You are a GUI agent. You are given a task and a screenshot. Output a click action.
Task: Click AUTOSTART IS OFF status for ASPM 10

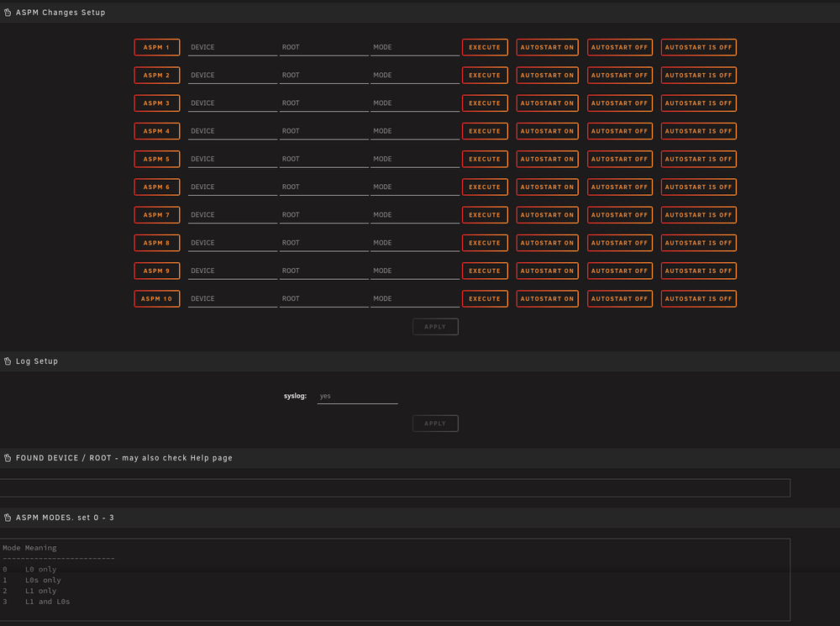(699, 298)
